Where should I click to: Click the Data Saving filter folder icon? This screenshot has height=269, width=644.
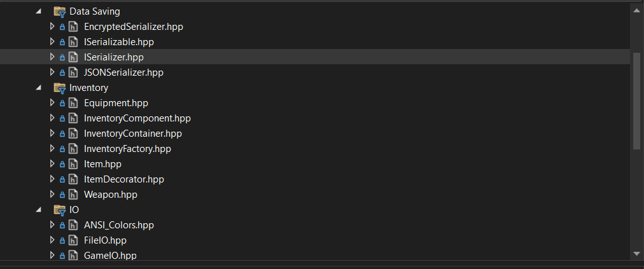coord(60,11)
